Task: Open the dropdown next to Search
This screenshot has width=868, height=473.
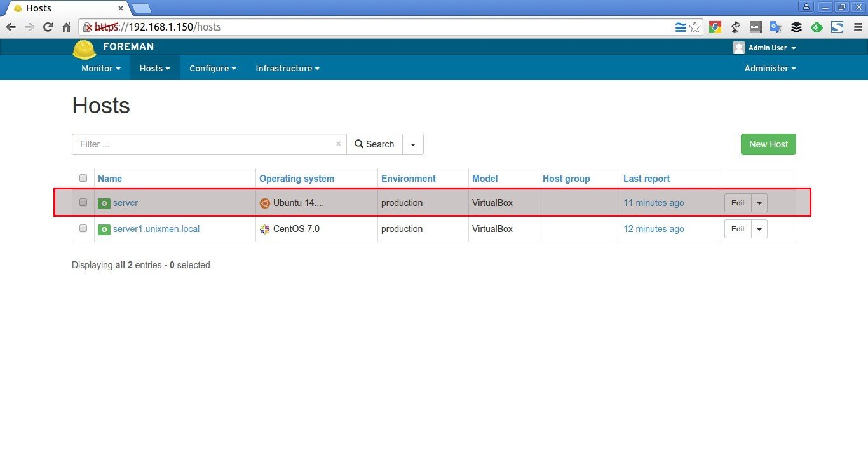Action: point(413,144)
